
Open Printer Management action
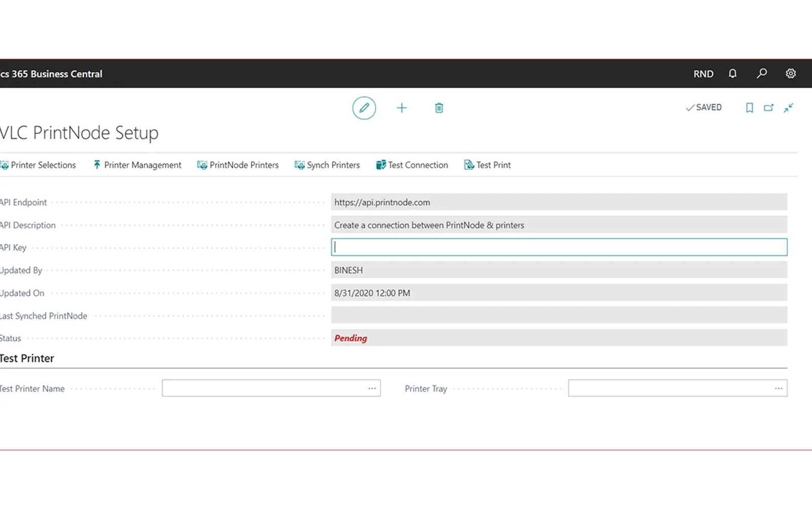(x=137, y=165)
